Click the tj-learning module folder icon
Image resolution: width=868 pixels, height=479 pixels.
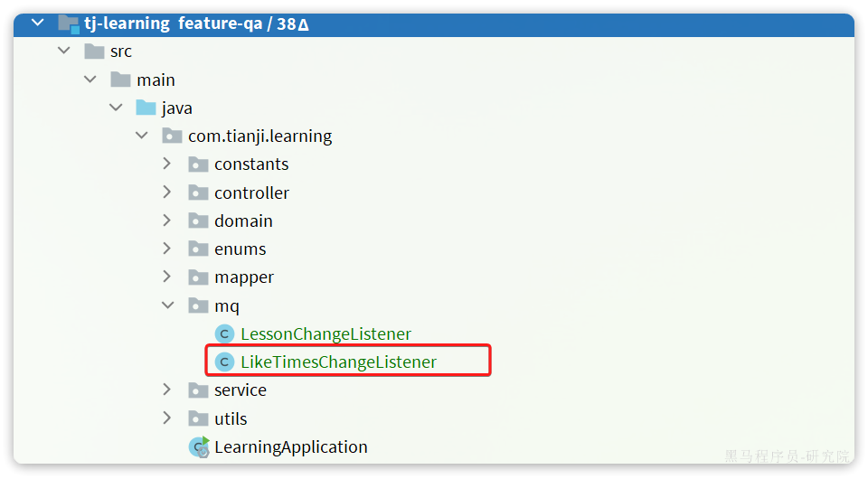coord(69,23)
